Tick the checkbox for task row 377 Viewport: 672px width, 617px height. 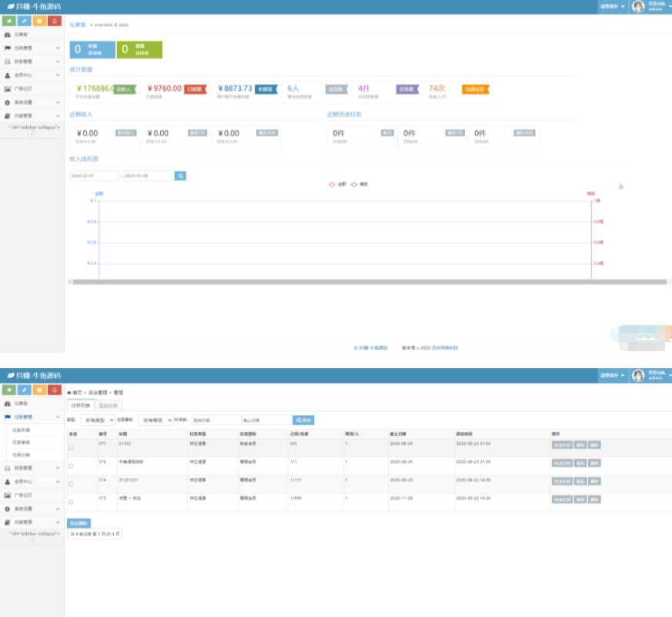[72, 448]
